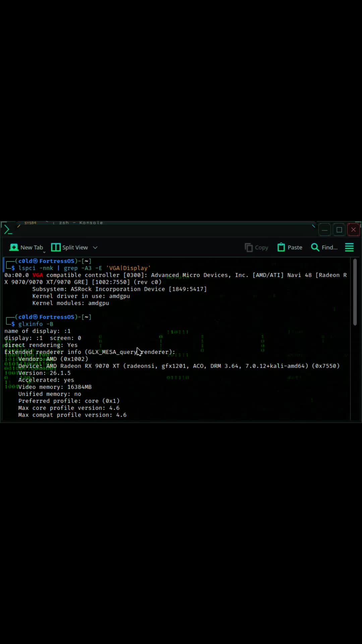
Task: Select the New Tab label
Action: tap(32, 248)
